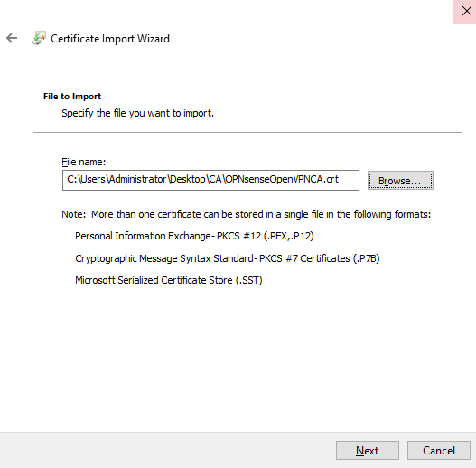Screen dimensions: 476x468
Task: Click the Browse... button
Action: click(x=400, y=181)
